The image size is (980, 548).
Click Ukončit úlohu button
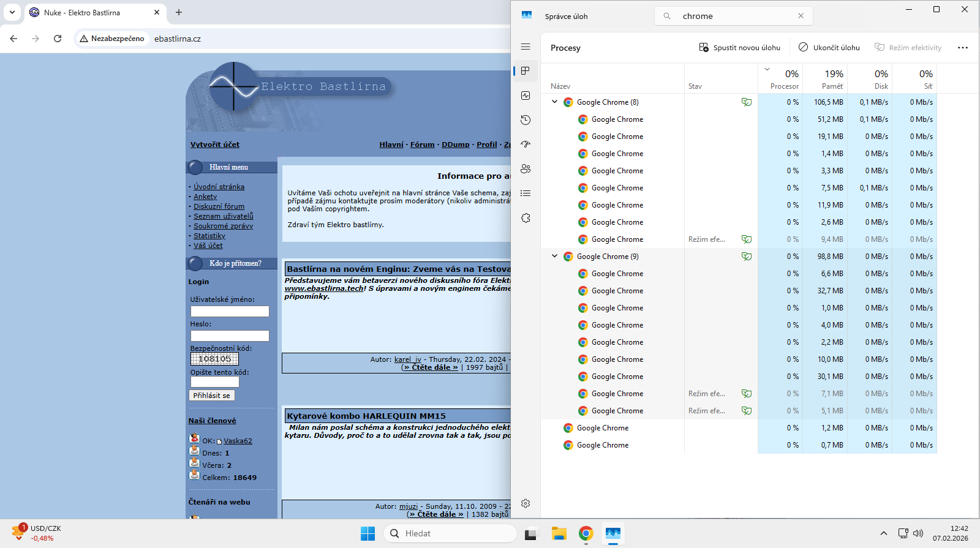coord(829,48)
